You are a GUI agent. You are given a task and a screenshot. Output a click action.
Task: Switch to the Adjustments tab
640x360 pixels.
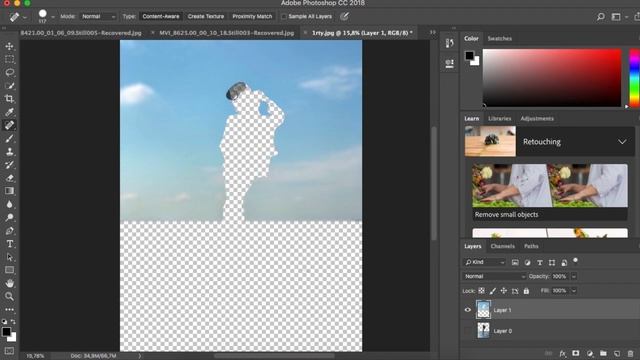click(x=537, y=118)
